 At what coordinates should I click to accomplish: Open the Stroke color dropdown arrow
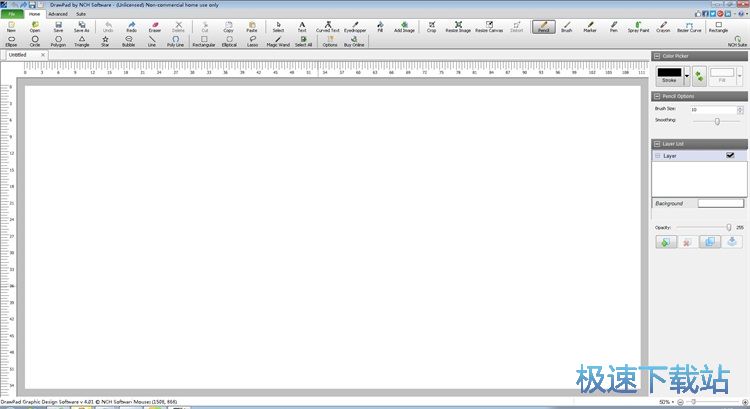pos(687,76)
